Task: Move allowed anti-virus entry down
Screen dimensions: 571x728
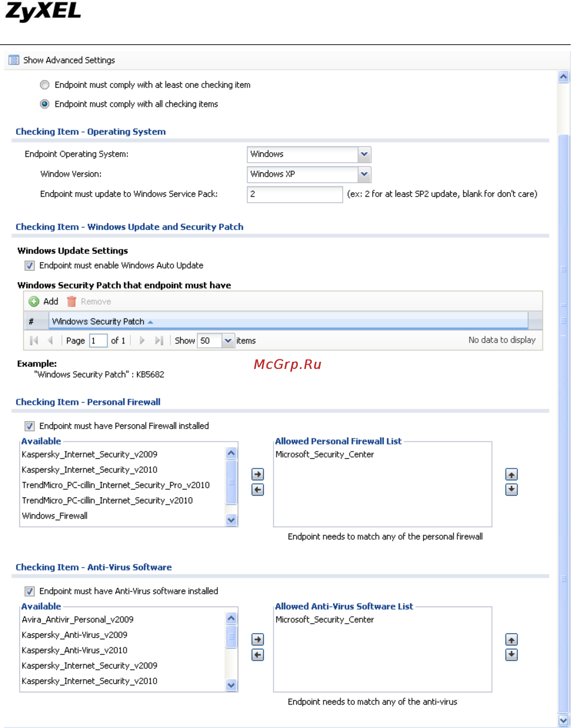Action: pyautogui.click(x=511, y=655)
